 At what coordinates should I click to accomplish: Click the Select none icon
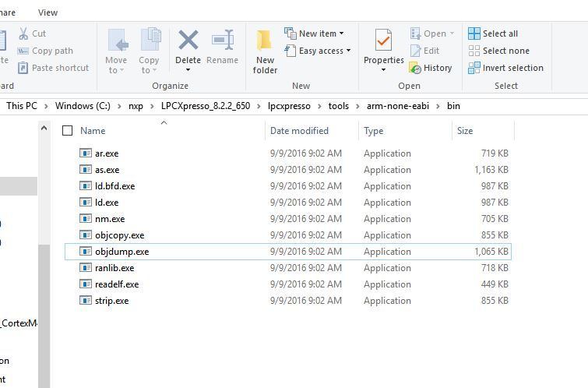point(474,51)
